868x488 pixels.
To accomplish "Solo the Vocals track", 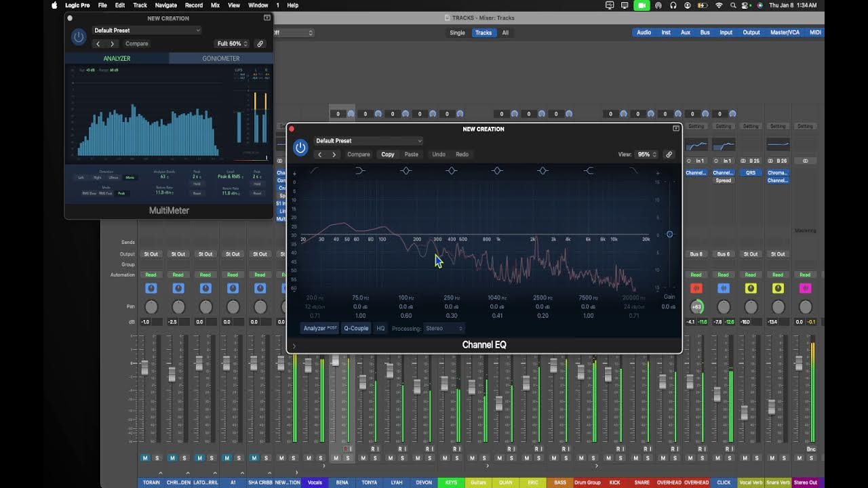I will pyautogui.click(x=320, y=458).
